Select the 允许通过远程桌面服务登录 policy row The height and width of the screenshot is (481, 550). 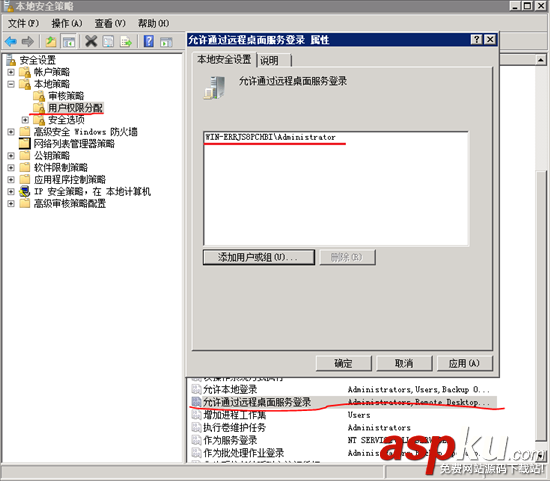[x=343, y=402]
